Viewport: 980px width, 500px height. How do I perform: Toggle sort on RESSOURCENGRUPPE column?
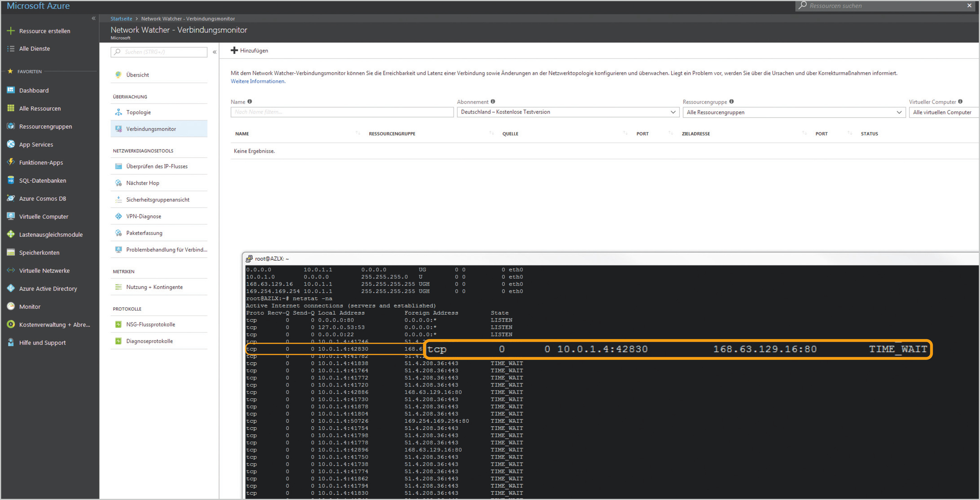[491, 133]
